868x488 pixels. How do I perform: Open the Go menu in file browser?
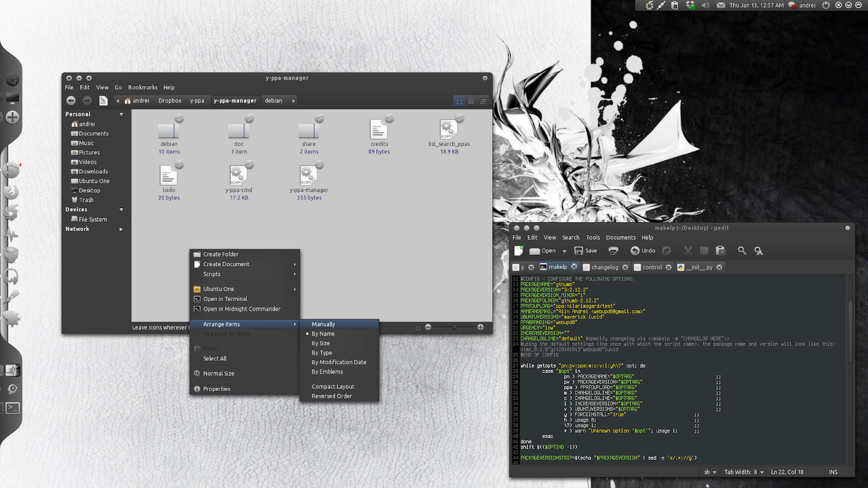[118, 87]
